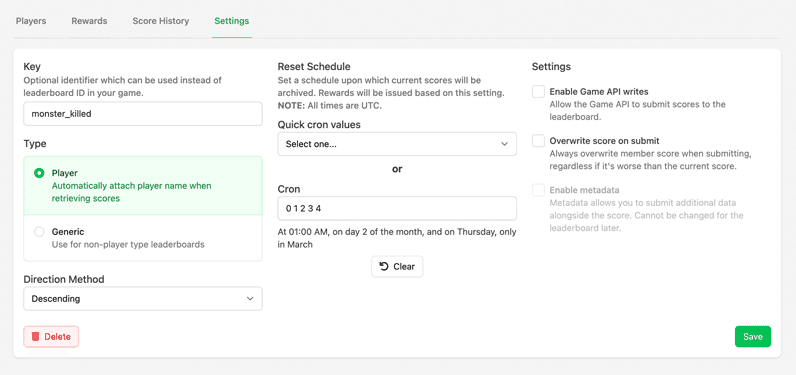Click the trash icon on Delete button
The height and width of the screenshot is (375, 796).
coord(36,336)
